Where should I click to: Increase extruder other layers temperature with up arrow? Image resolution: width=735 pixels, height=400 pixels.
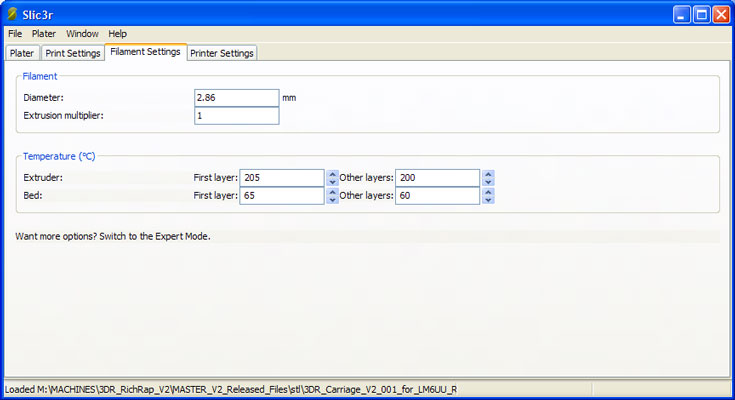488,173
